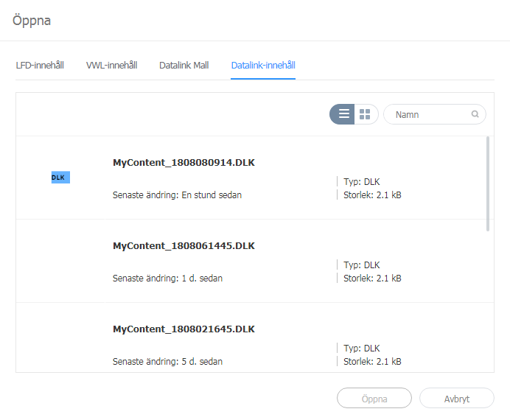Select the Datalink-innehåll tab
This screenshot has height=420, width=510.
(x=263, y=66)
